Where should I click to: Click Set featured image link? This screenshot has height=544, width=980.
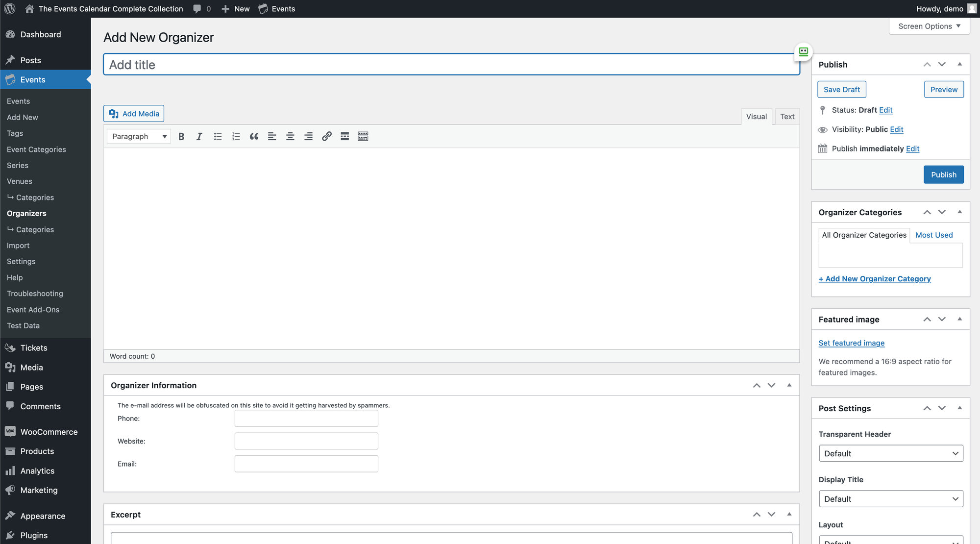pos(851,343)
